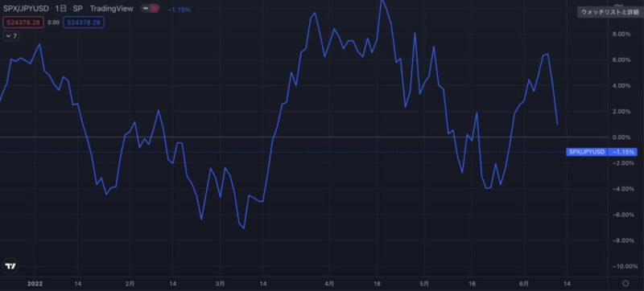
Task: Click the SPX/JPYUSD symbol title
Action: coord(26,9)
